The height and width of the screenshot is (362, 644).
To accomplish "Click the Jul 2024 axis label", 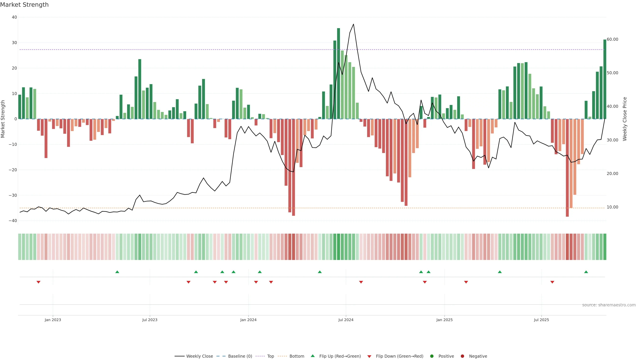I will (x=346, y=320).
